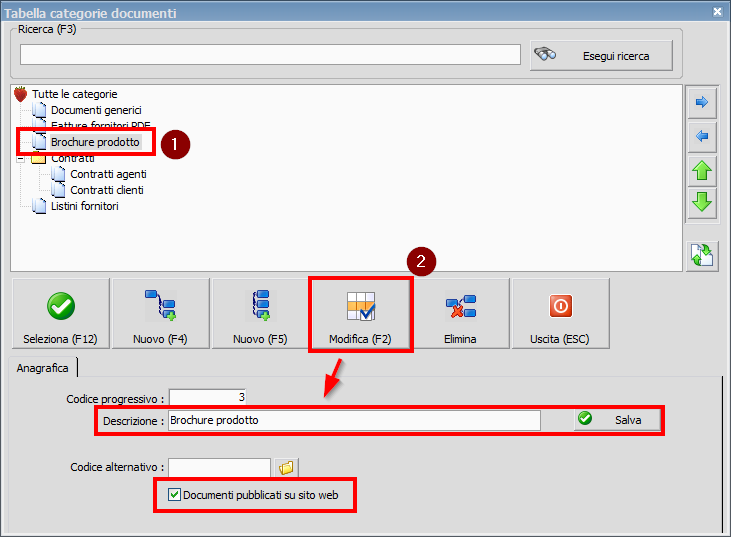Viewport: 731px width, 537px height.
Task: Click the Salva button
Action: coord(617,420)
